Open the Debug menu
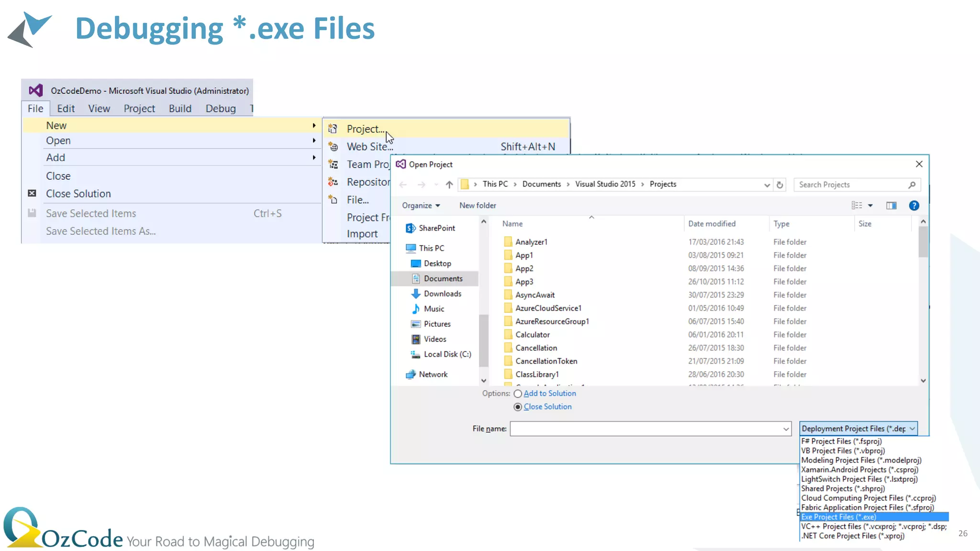The width and height of the screenshot is (980, 551). pos(221,109)
